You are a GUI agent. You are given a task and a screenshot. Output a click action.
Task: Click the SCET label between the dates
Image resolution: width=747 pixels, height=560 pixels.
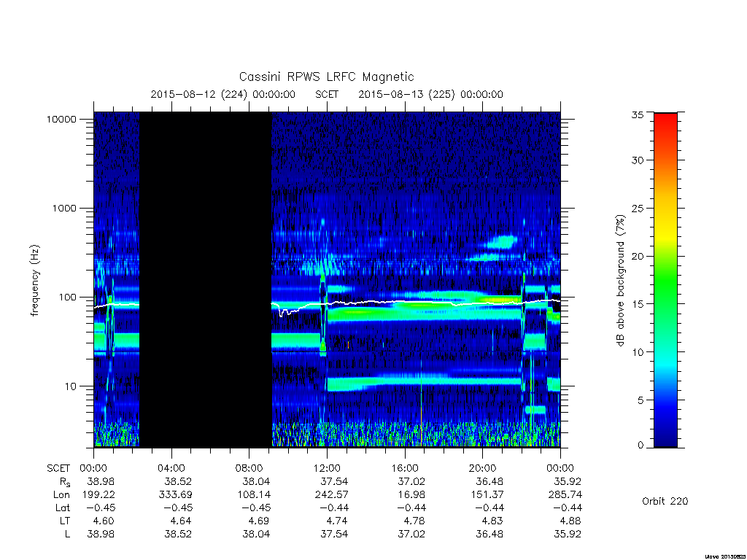(327, 94)
